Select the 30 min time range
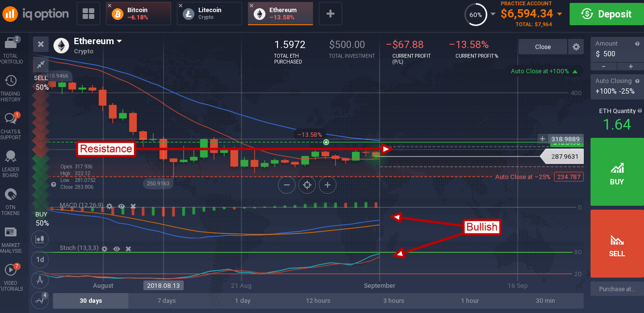Viewport: 644px width, 313px height. [545, 300]
